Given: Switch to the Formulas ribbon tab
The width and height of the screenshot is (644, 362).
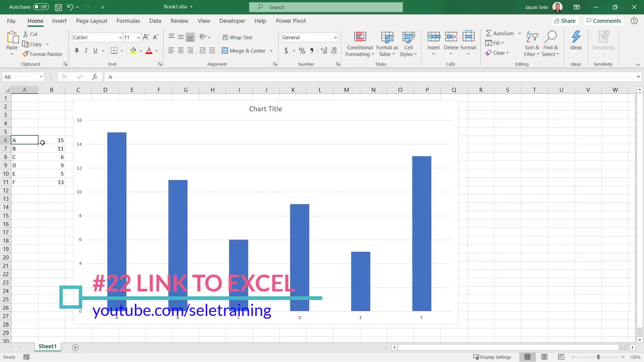Looking at the screenshot, I should 128,21.
